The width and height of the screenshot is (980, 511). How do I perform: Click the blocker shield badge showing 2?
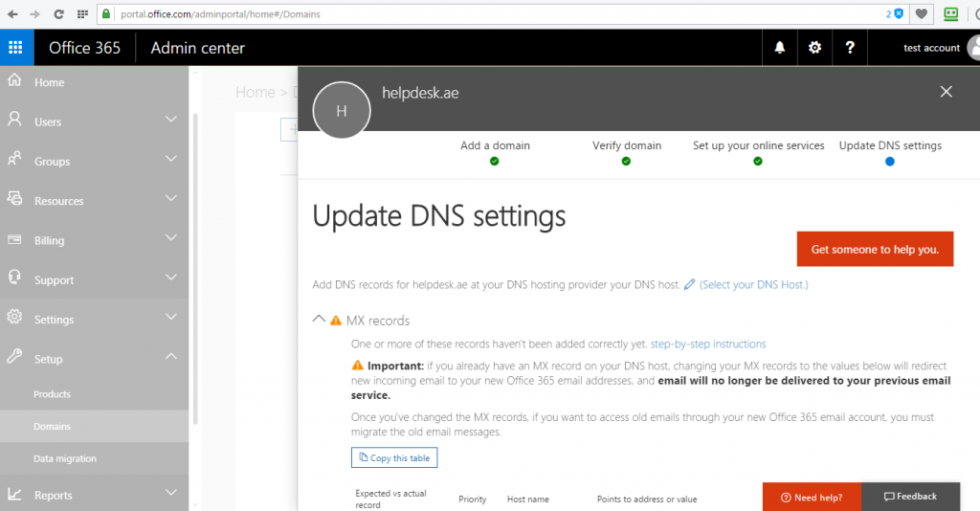[895, 13]
